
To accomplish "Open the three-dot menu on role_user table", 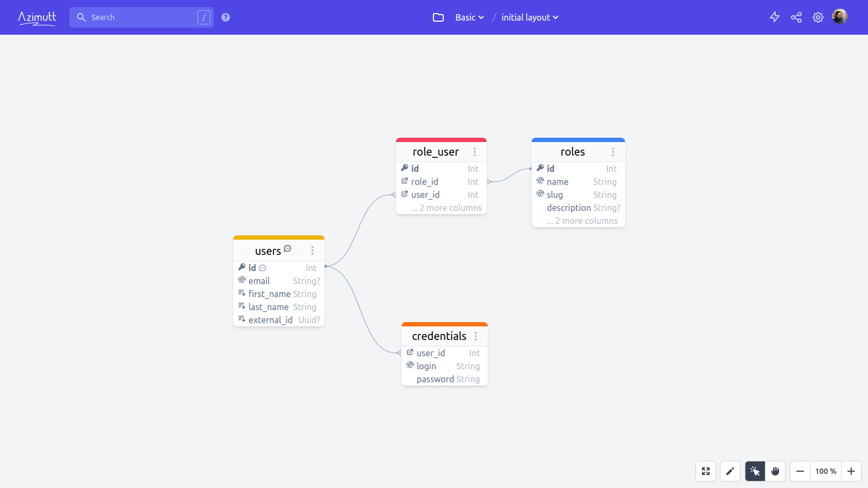I will pyautogui.click(x=476, y=152).
